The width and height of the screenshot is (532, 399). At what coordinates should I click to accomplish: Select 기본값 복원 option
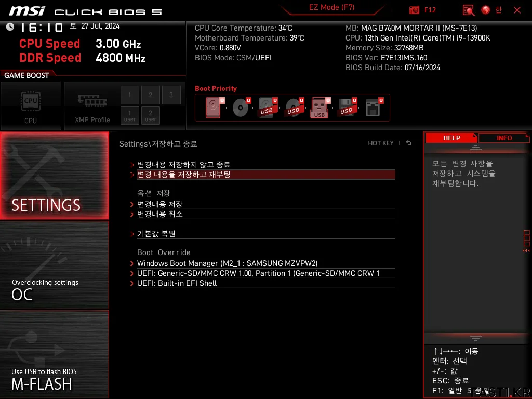coord(266,234)
